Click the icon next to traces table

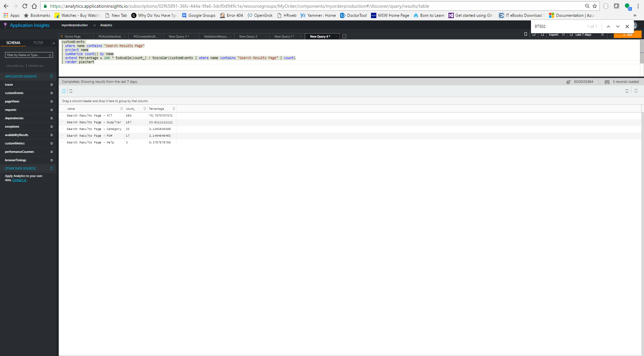click(x=51, y=85)
